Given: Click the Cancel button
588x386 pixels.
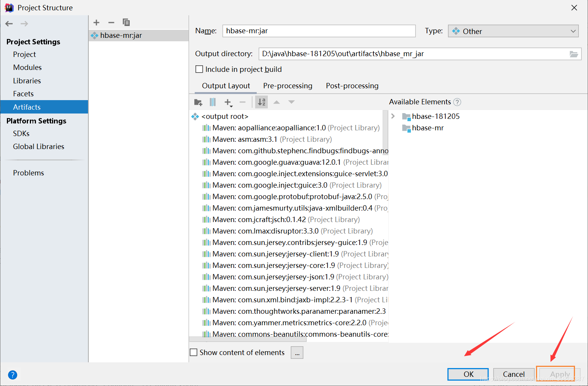Looking at the screenshot, I should point(514,374).
